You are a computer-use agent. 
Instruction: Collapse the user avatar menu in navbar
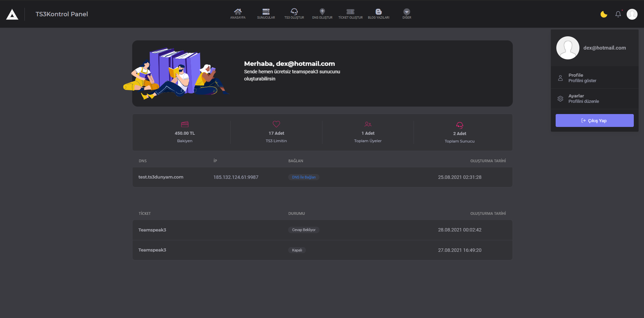632,14
